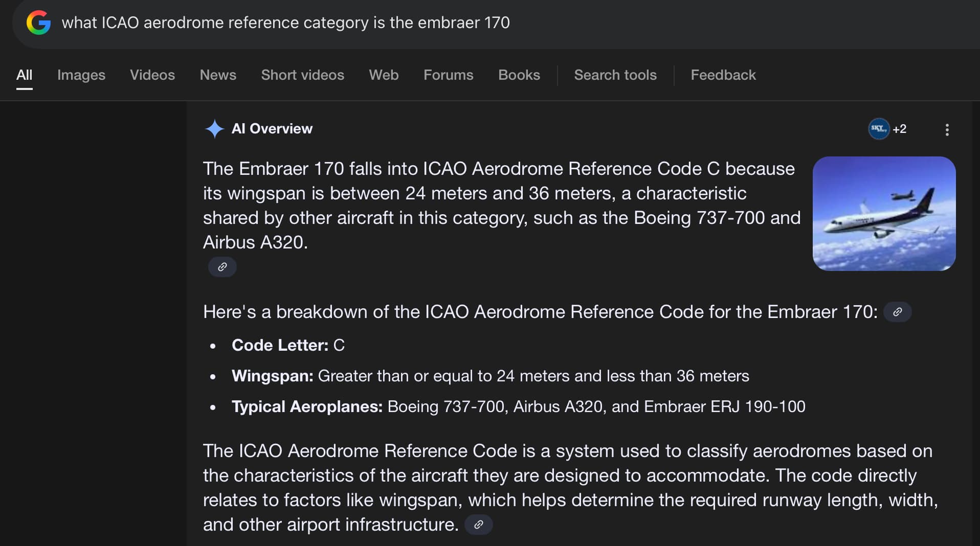
Task: Click the AI Overview sparkle icon
Action: [214, 129]
